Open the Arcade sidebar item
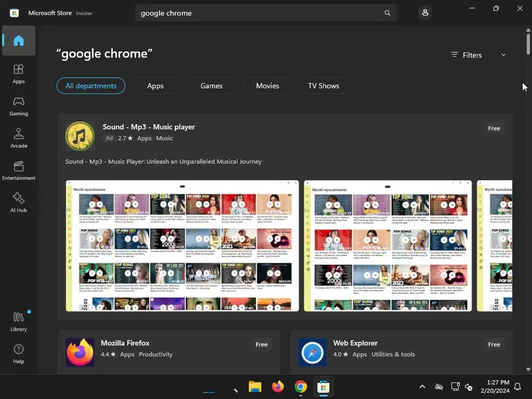This screenshot has height=399, width=532. (x=19, y=138)
